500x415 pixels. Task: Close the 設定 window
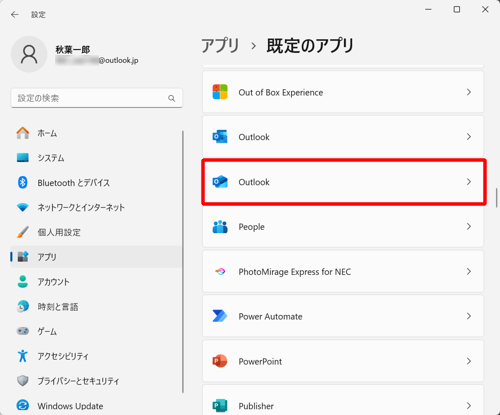coord(485,10)
